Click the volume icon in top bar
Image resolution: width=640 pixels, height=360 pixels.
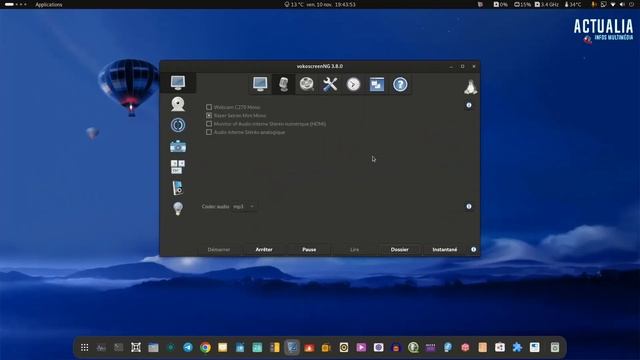[622, 4]
